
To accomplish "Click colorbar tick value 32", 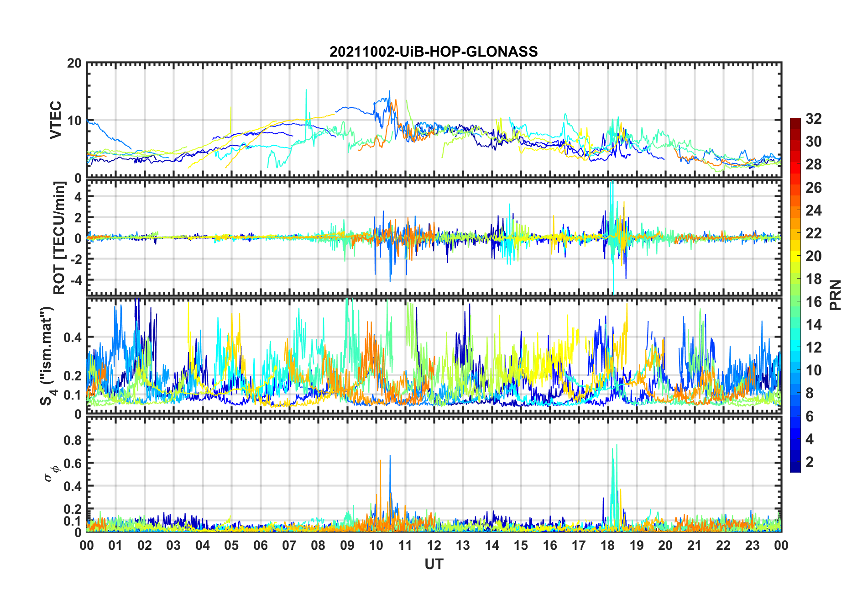I will (814, 119).
